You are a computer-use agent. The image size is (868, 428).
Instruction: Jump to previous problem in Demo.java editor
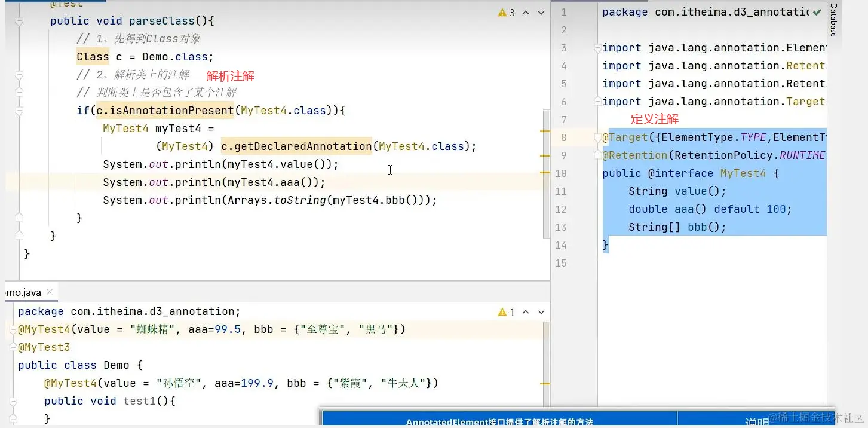click(526, 312)
